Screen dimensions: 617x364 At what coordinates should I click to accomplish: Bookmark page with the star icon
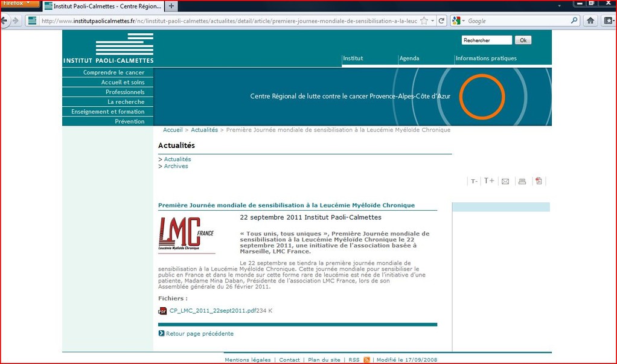pyautogui.click(x=424, y=21)
